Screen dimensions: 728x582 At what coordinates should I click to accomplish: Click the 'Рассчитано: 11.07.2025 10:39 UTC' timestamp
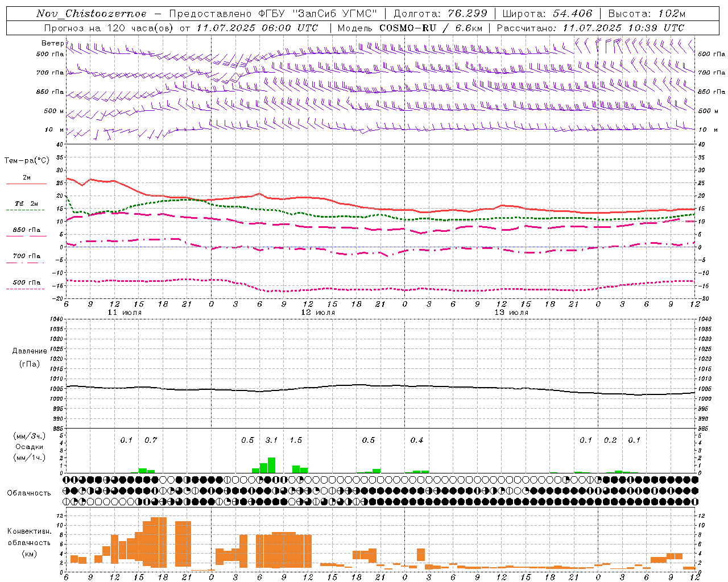pyautogui.click(x=590, y=28)
